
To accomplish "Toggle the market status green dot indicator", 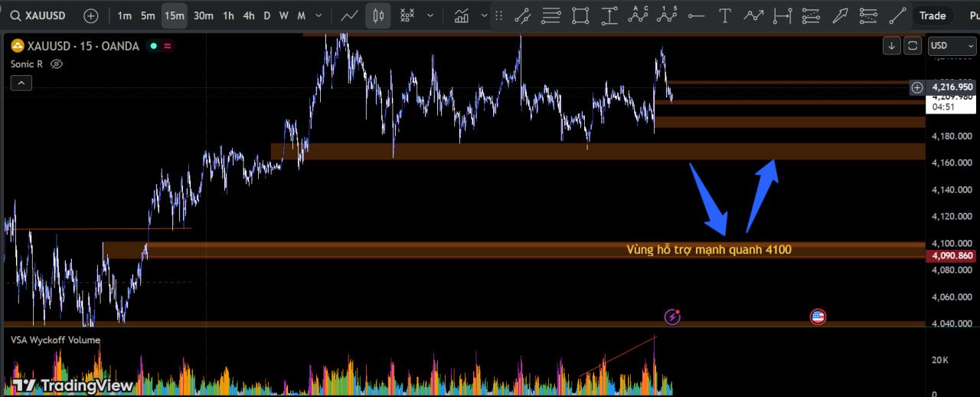I will pyautogui.click(x=153, y=46).
